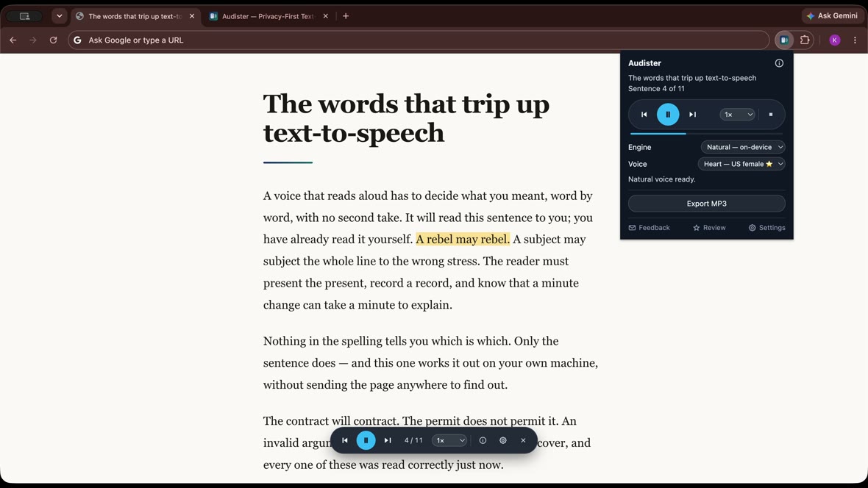Click the Ask Gemini button
868x488 pixels.
pyautogui.click(x=832, y=16)
